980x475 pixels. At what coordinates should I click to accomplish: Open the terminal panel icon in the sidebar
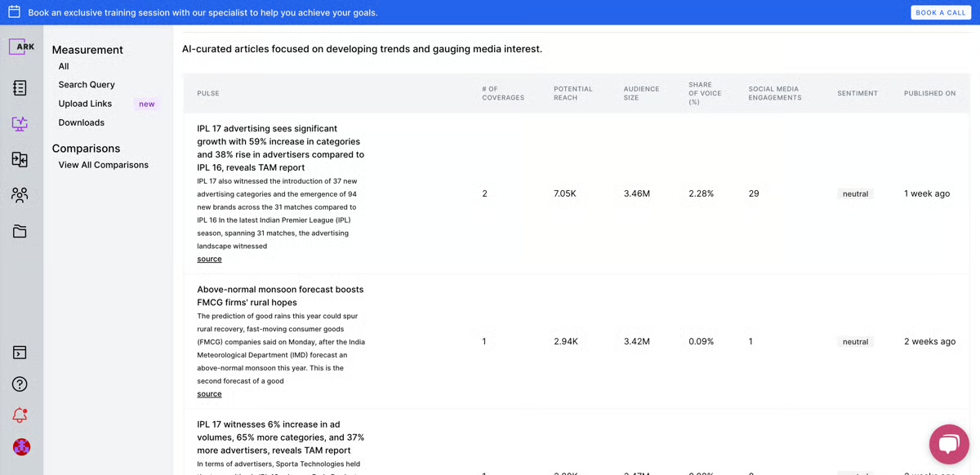(20, 353)
